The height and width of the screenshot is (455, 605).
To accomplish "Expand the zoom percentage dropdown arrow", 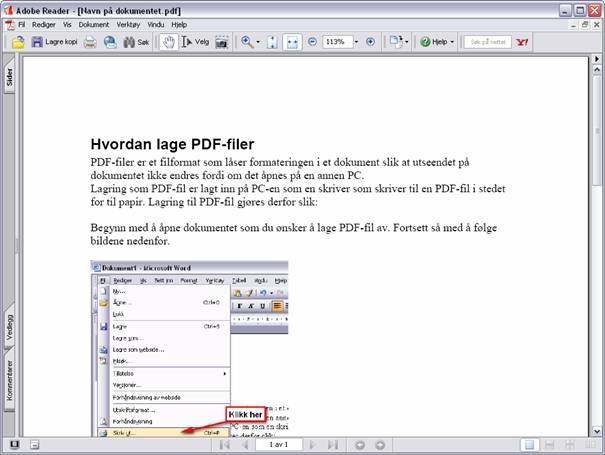I will click(x=356, y=42).
